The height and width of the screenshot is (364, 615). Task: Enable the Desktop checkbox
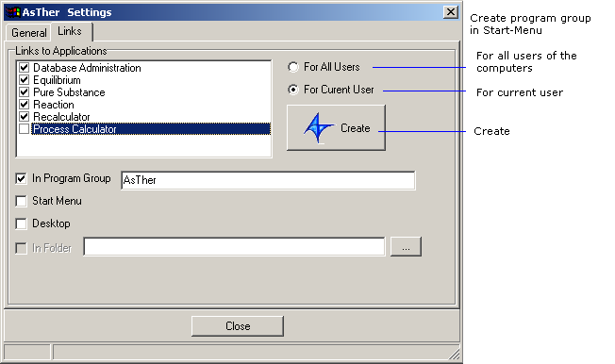pyautogui.click(x=21, y=223)
